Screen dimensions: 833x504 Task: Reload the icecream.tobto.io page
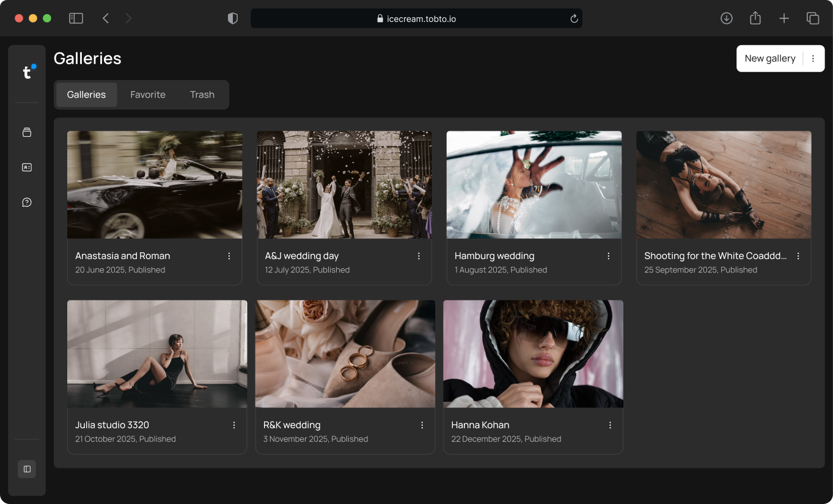(x=573, y=18)
